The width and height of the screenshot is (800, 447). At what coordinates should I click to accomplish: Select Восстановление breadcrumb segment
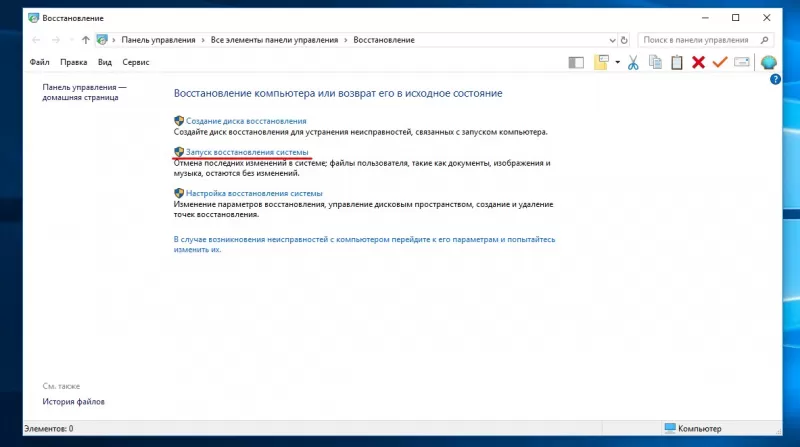[384, 40]
